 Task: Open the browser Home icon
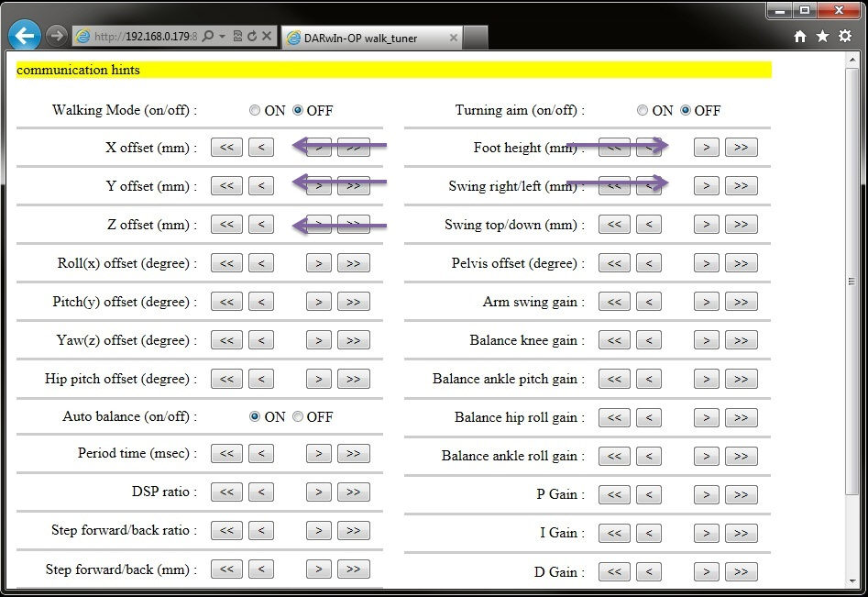pos(800,37)
